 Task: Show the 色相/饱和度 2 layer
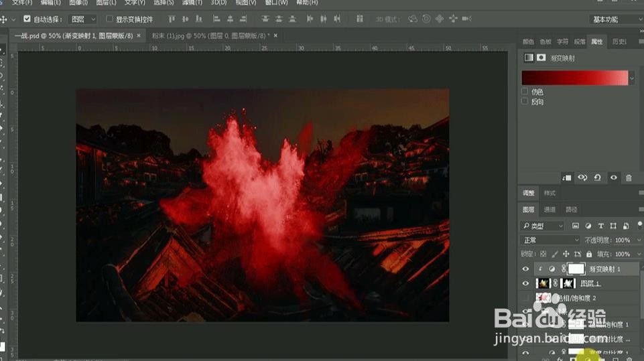[x=525, y=298]
